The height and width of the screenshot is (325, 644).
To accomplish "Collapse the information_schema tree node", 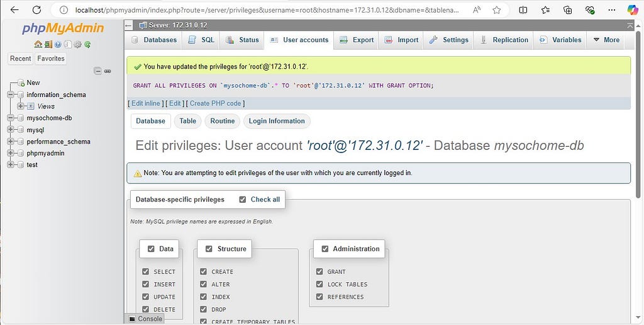I will [11, 94].
